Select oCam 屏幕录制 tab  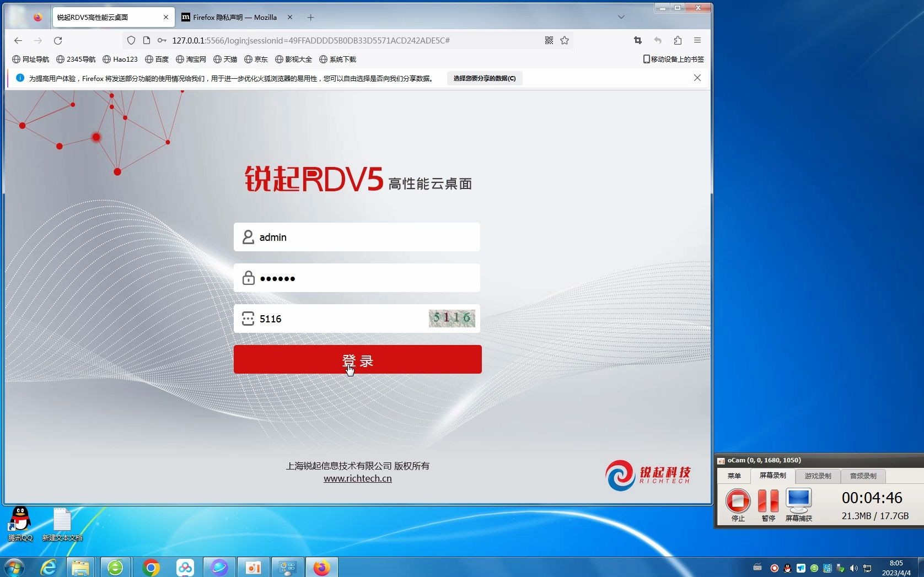tap(772, 476)
